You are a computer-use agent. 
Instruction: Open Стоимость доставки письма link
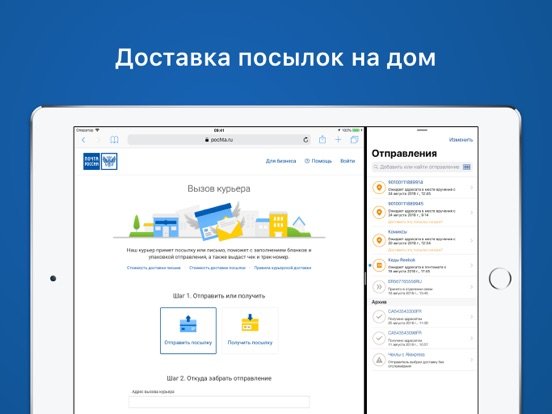153,268
